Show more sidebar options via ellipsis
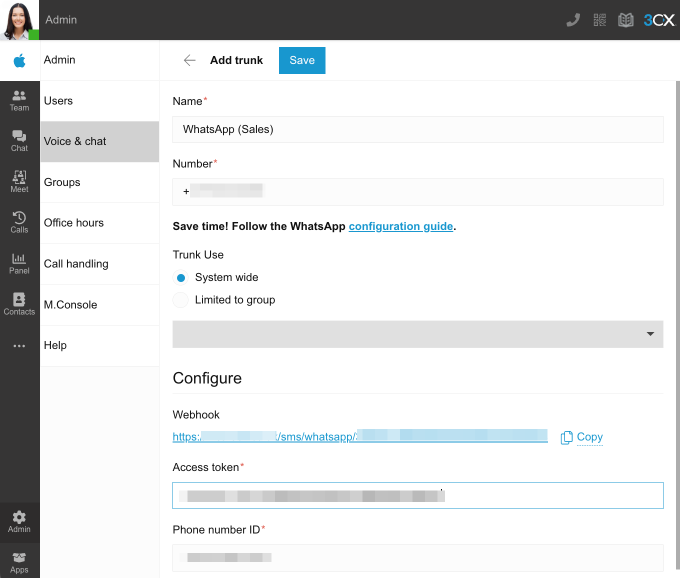Image resolution: width=680 pixels, height=578 pixels. click(x=20, y=346)
